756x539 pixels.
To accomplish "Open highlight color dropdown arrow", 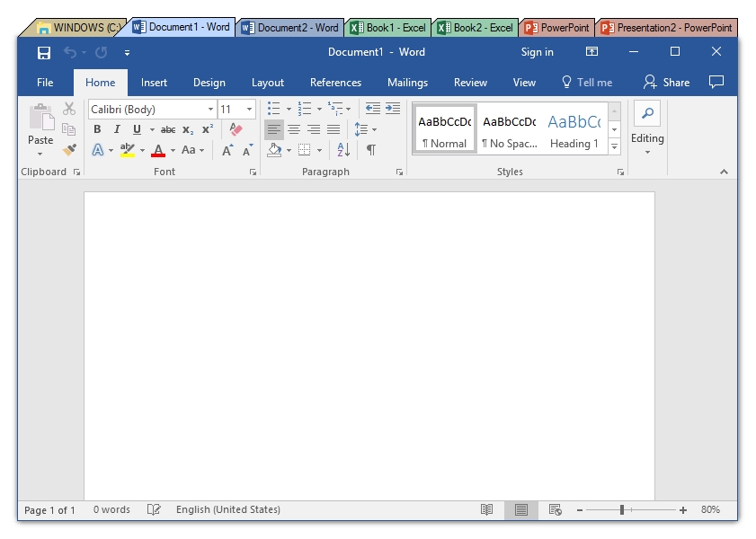I will coord(142,150).
